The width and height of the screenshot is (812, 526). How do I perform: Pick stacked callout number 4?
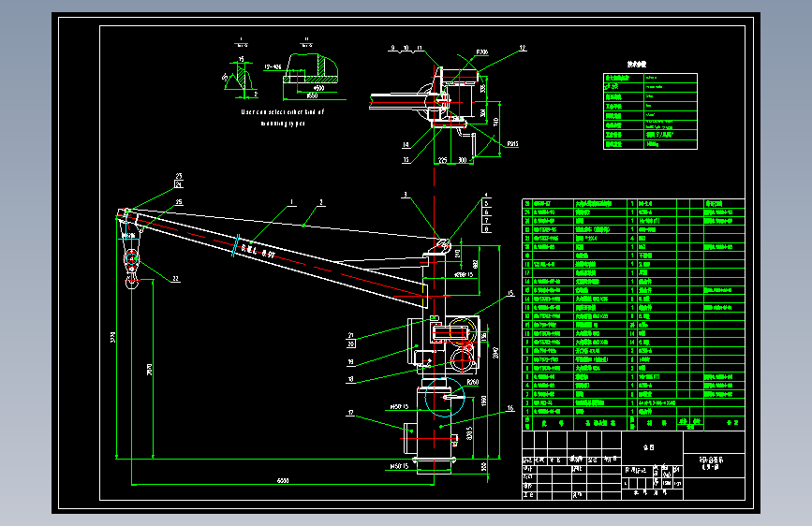486,196
